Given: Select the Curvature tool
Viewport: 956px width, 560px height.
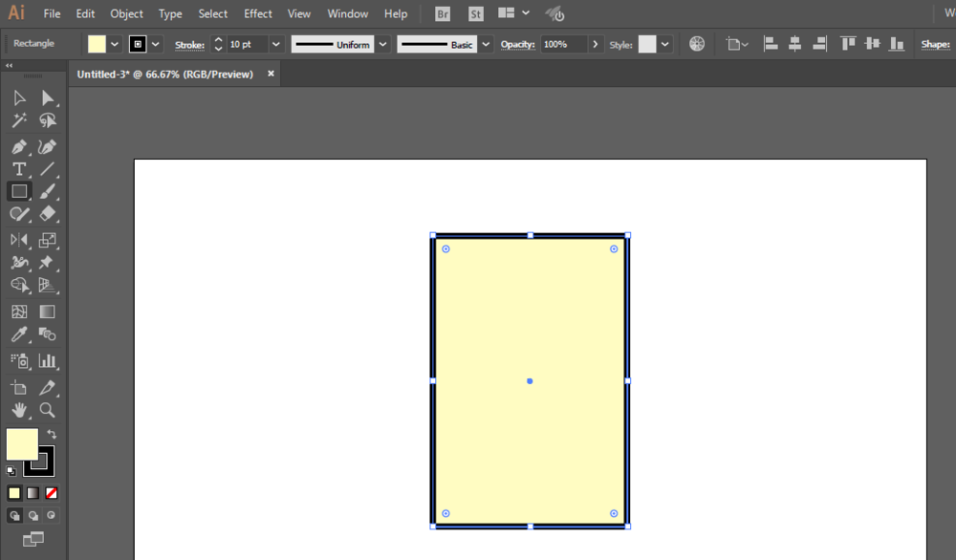Looking at the screenshot, I should 48,147.
